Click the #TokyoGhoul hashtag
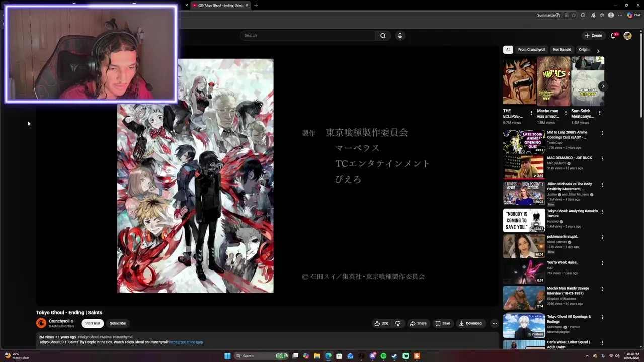This screenshot has width=644, height=362. pos(88,337)
